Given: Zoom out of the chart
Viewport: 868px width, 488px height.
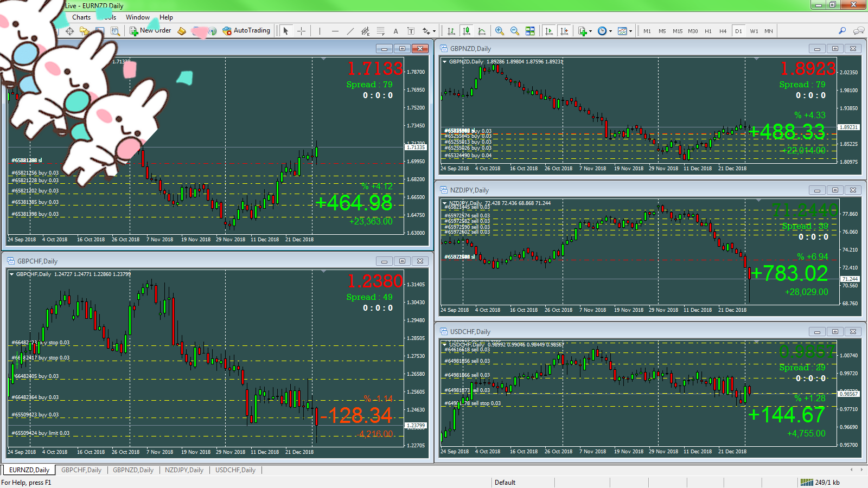Looking at the screenshot, I should pos(514,31).
